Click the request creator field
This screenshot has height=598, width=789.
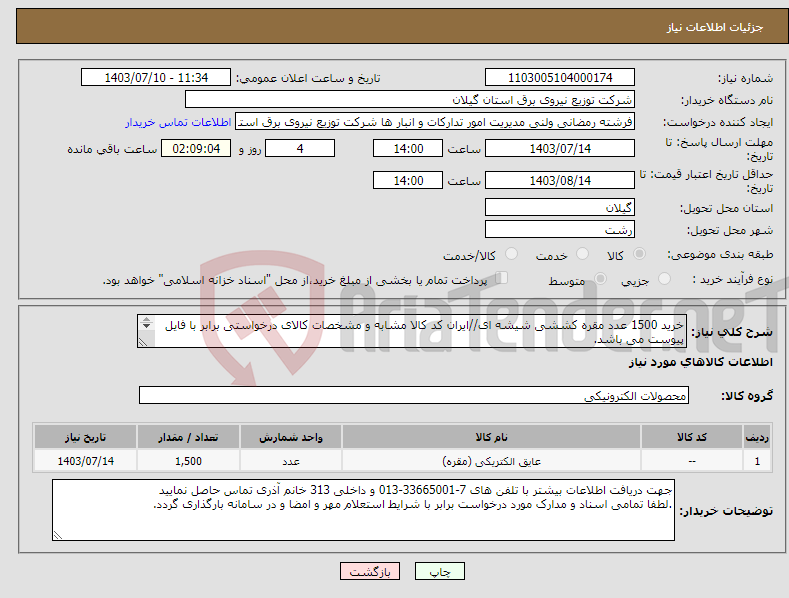click(x=435, y=122)
